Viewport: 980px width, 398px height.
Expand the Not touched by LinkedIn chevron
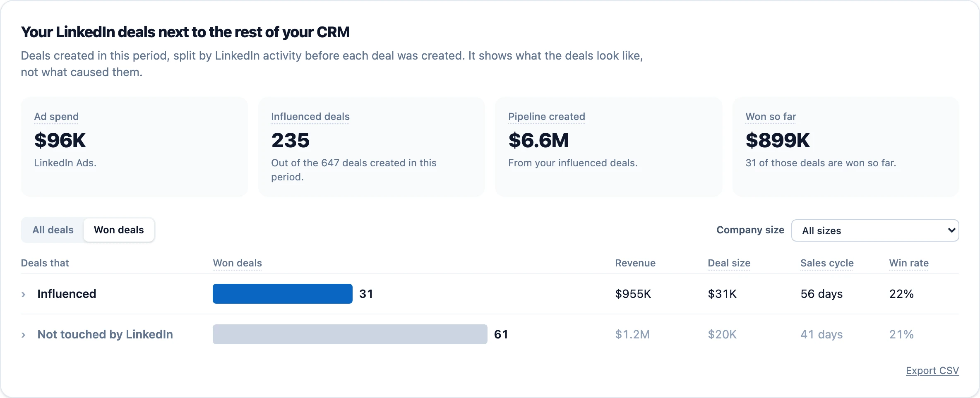(24, 335)
